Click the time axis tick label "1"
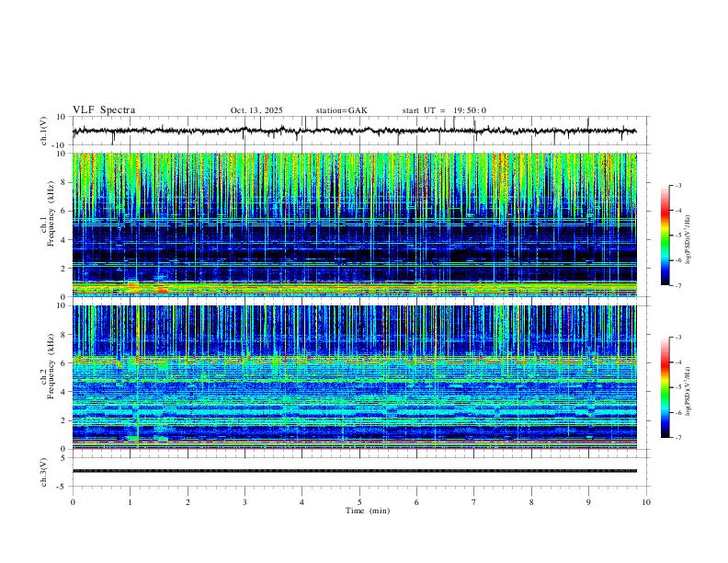 [130, 502]
